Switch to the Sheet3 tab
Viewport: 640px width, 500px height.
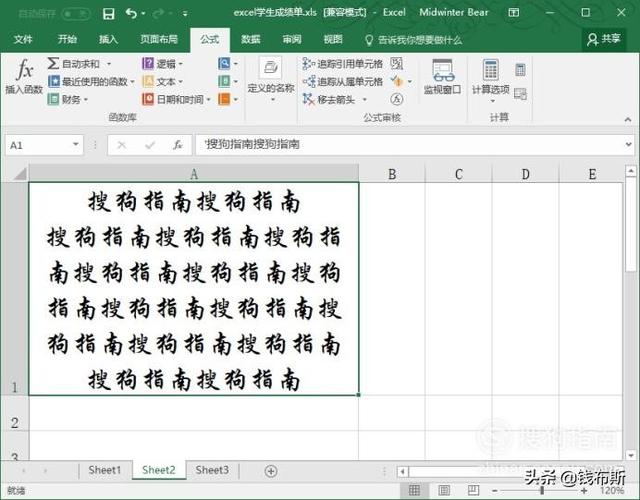(x=212, y=470)
